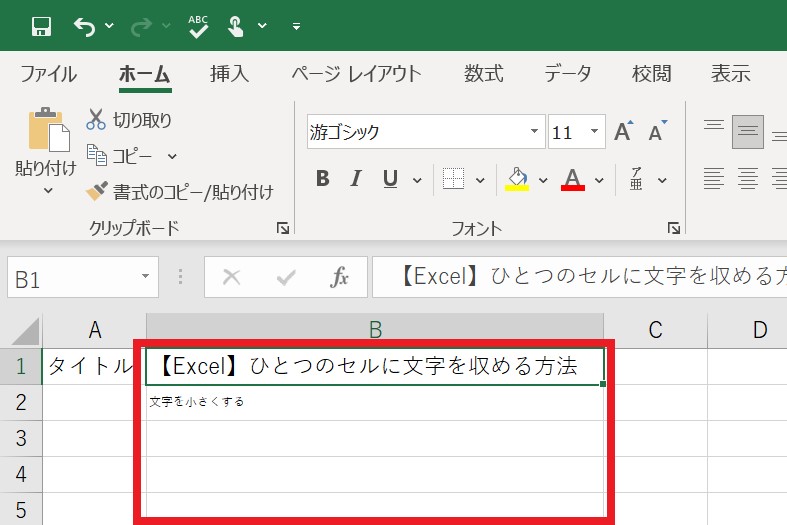Image resolution: width=787 pixels, height=525 pixels.
Task: Open the 游ゴシック font name dropdown
Action: coord(534,132)
